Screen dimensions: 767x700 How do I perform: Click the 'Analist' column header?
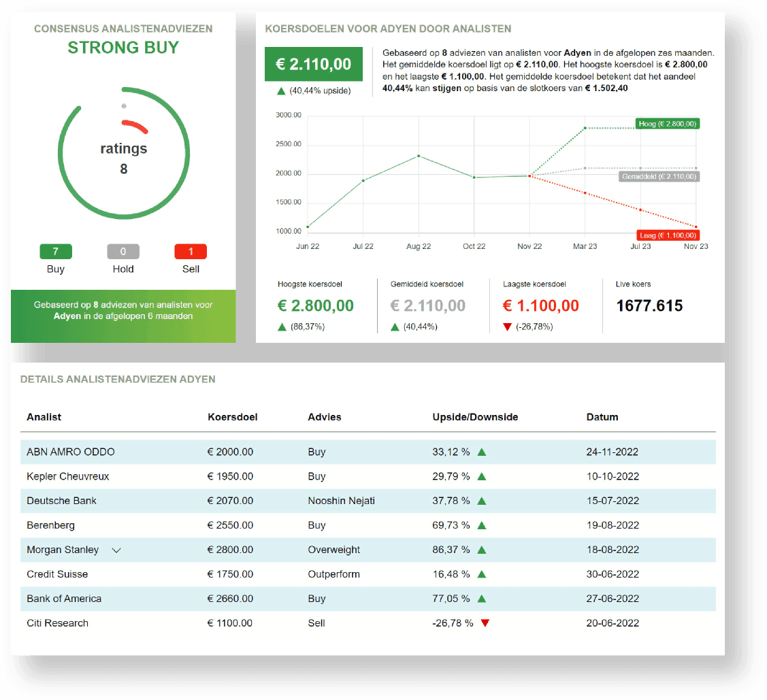point(44,418)
